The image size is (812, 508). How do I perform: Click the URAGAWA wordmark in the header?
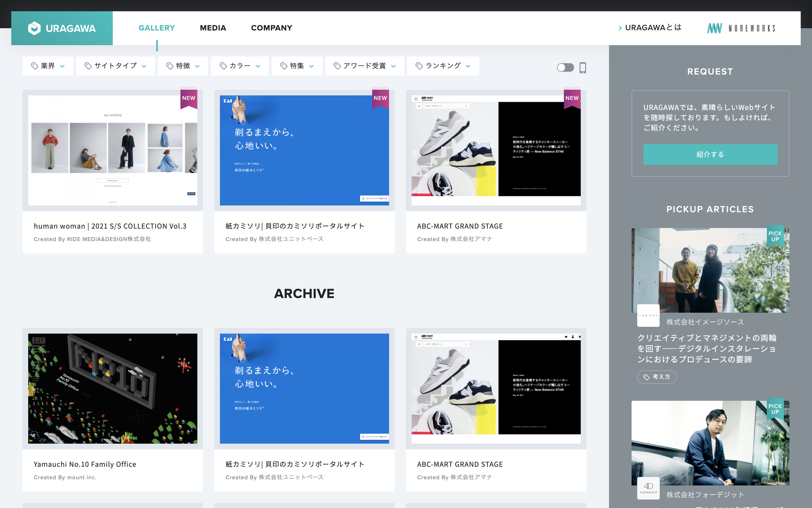click(70, 28)
